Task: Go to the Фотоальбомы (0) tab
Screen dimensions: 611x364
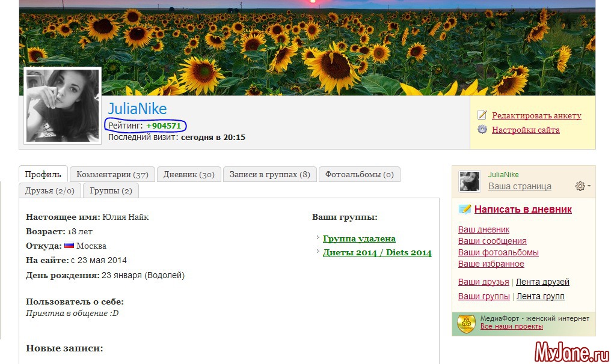Action: 359,175
